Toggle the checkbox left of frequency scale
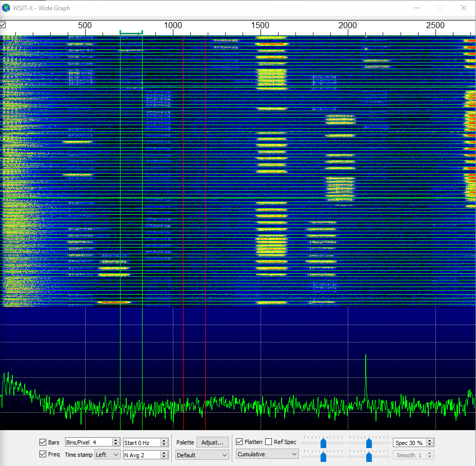Screen dimensions: 476x466 (x=3, y=25)
